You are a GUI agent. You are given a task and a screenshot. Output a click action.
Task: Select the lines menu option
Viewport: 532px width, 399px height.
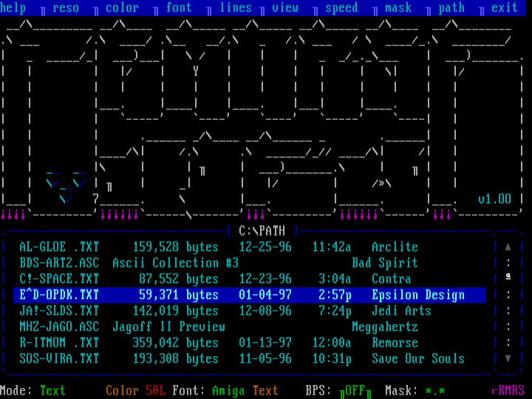[x=236, y=8]
